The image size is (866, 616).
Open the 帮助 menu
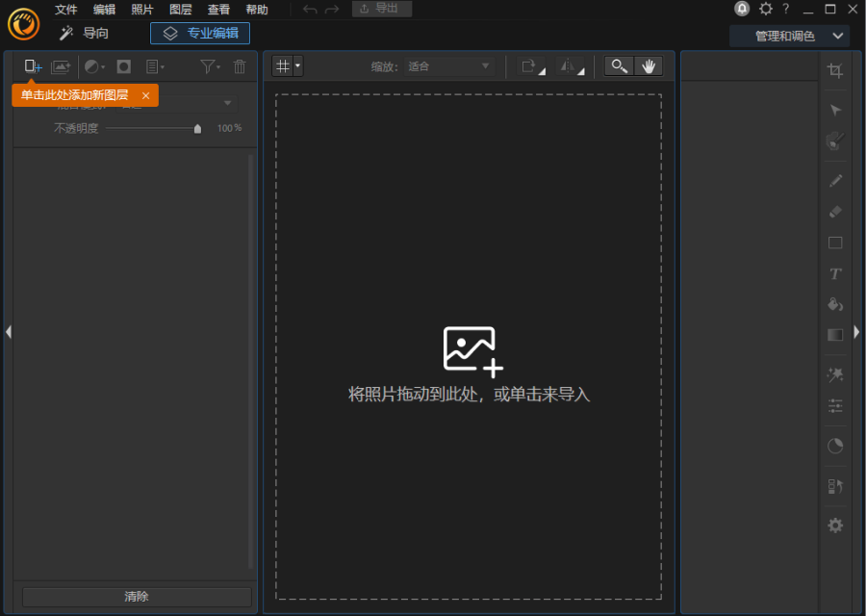(x=256, y=10)
